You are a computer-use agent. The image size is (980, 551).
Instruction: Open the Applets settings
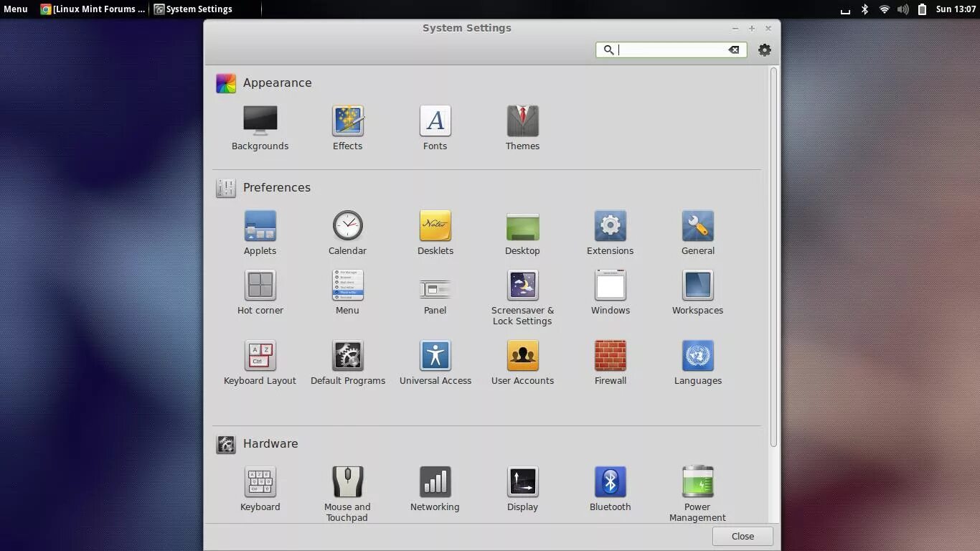pyautogui.click(x=260, y=232)
